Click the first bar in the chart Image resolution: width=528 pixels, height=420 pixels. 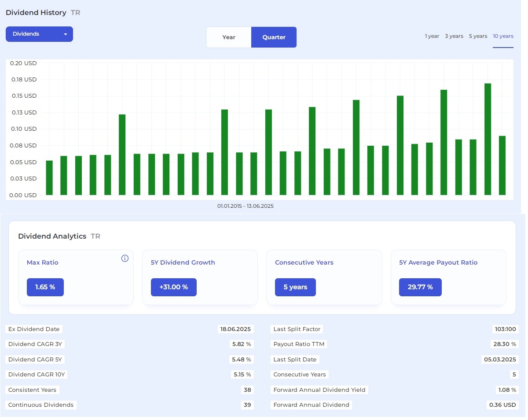tap(49, 178)
